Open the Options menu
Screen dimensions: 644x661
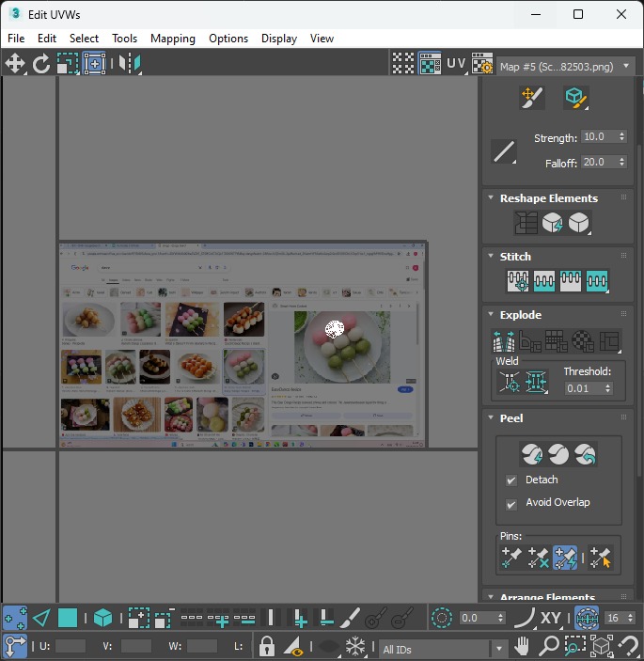tap(228, 39)
